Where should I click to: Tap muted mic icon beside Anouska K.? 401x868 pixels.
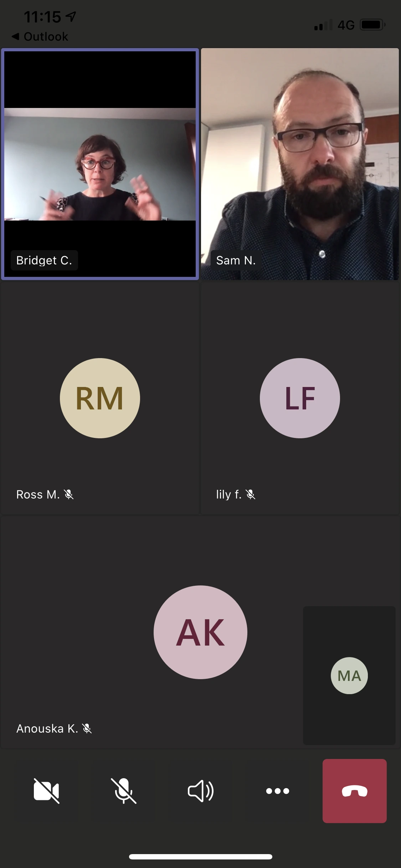[x=87, y=729]
